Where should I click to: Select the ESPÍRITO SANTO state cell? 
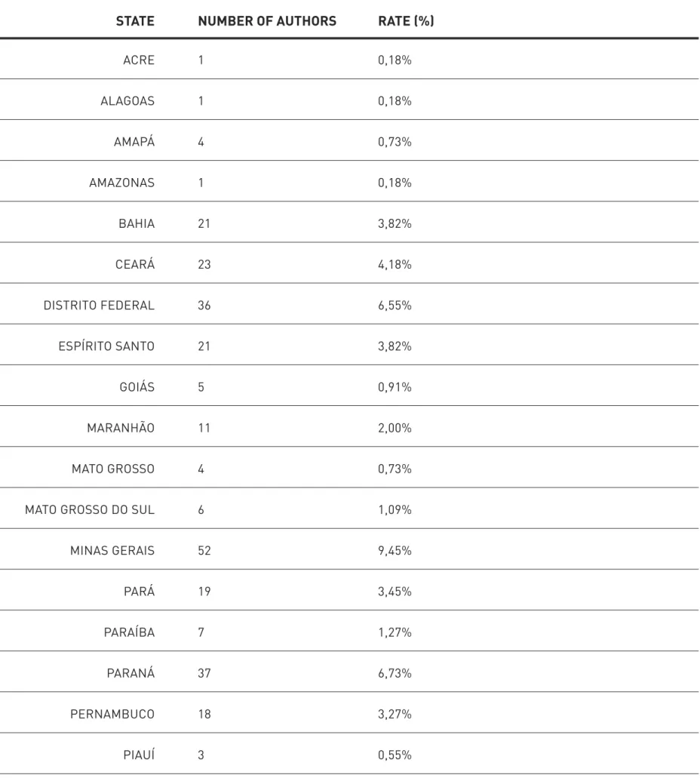(106, 346)
